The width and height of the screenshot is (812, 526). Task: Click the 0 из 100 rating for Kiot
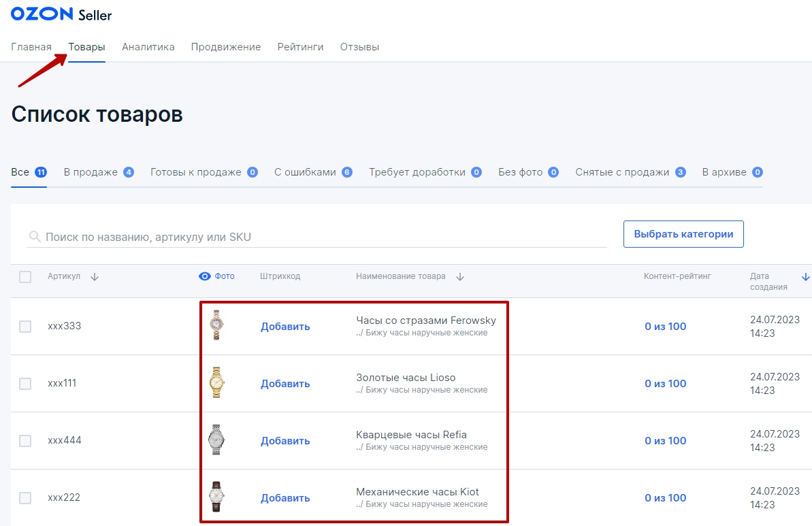pos(666,497)
